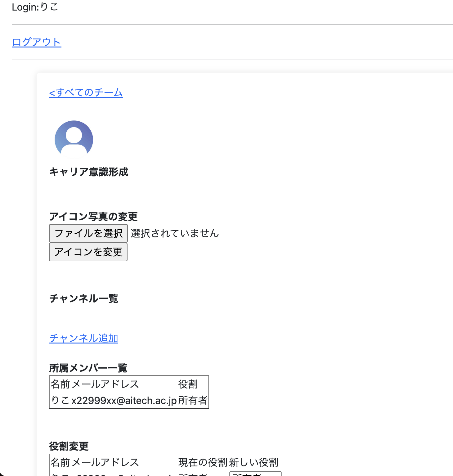Click the team avatar profile icon
This screenshot has width=453, height=476.
click(x=74, y=139)
